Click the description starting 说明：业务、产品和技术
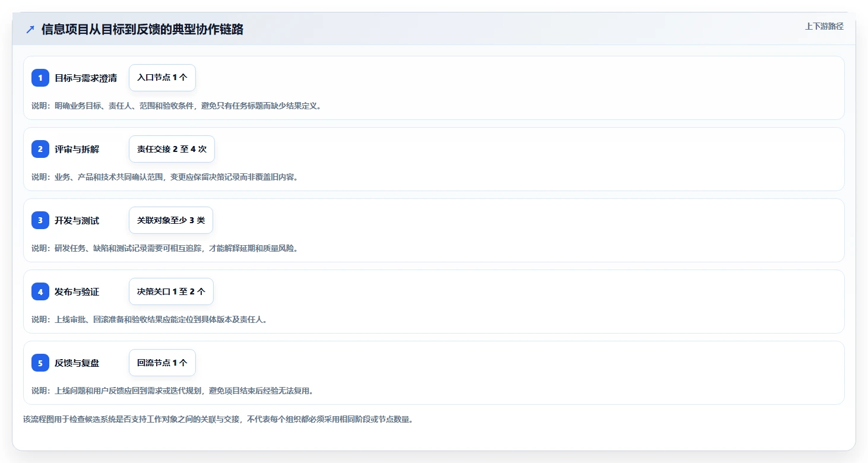This screenshot has height=463, width=868. coord(164,177)
